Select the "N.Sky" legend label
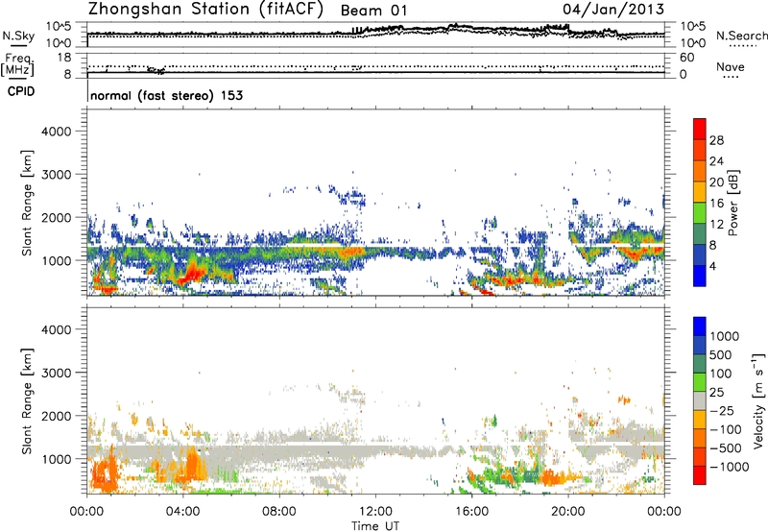This screenshot has width=768, height=532. 18,36
